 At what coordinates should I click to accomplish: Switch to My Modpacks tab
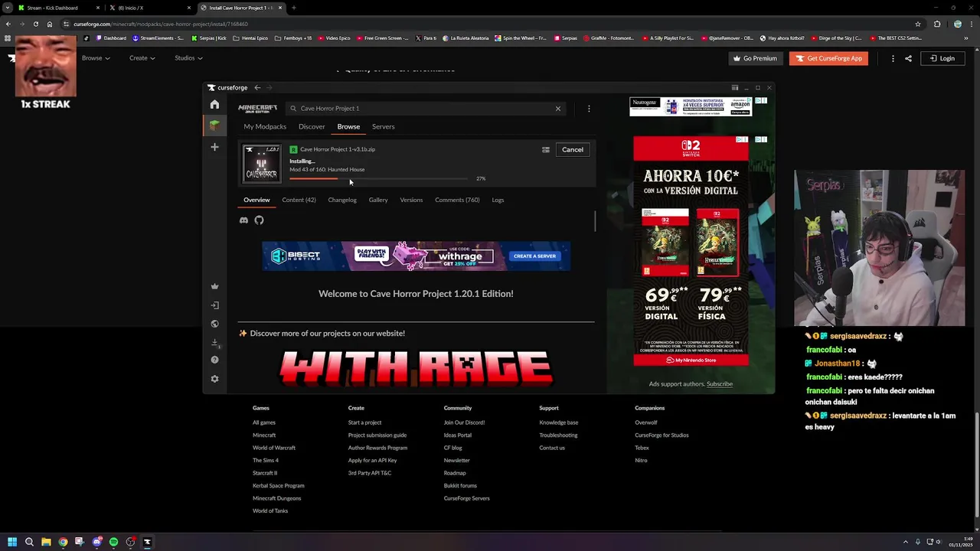point(265,126)
